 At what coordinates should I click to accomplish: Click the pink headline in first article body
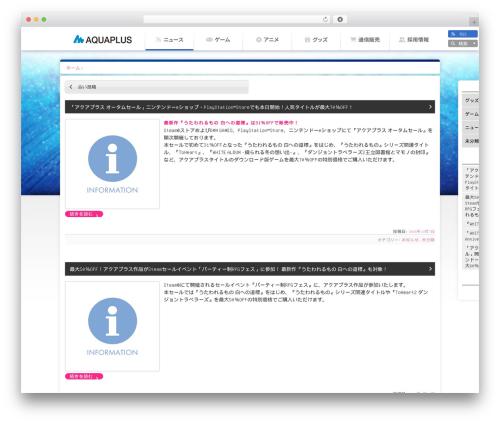pyautogui.click(x=231, y=123)
